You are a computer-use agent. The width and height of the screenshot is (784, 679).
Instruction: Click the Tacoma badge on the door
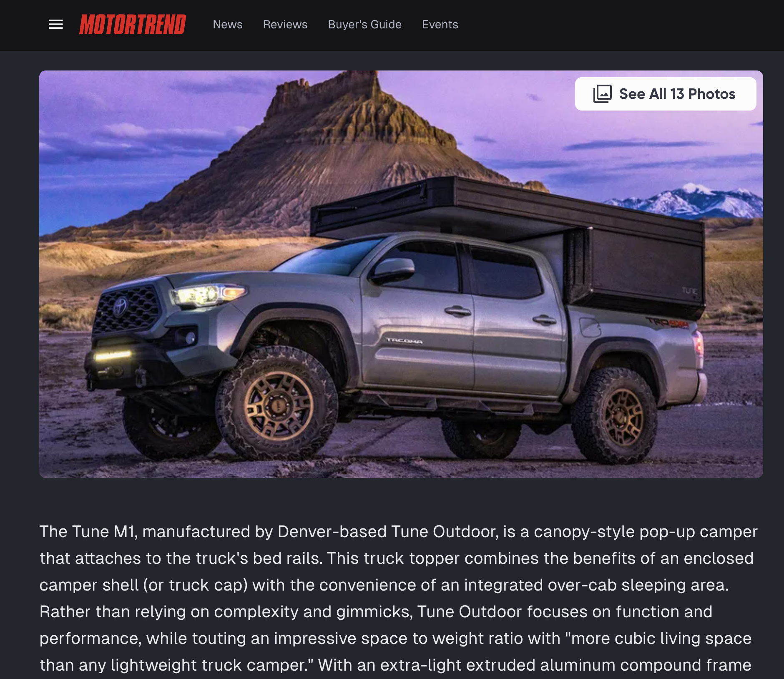(404, 341)
